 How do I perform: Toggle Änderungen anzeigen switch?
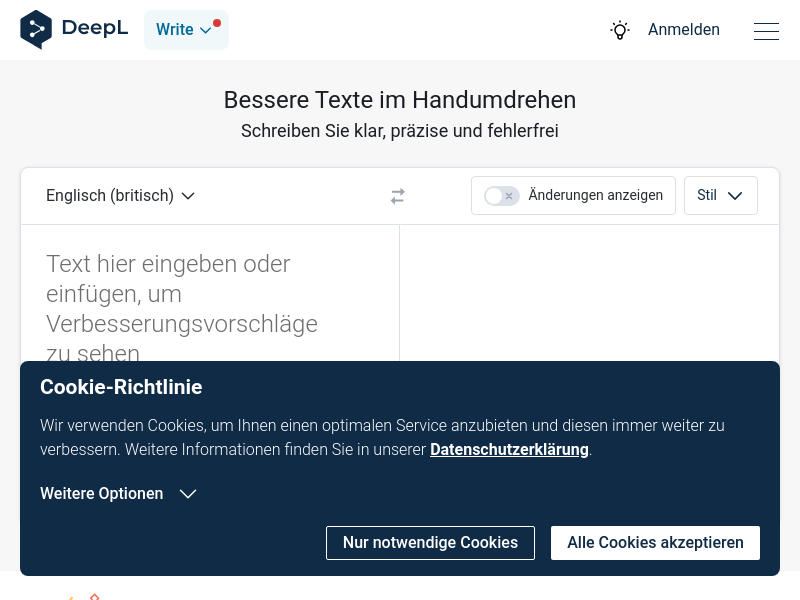[502, 195]
